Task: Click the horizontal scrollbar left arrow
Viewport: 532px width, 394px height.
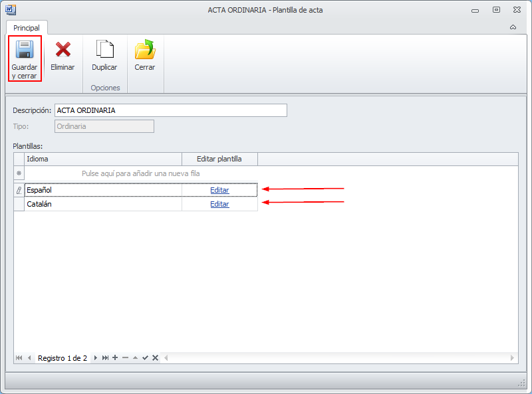Action: tap(166, 358)
